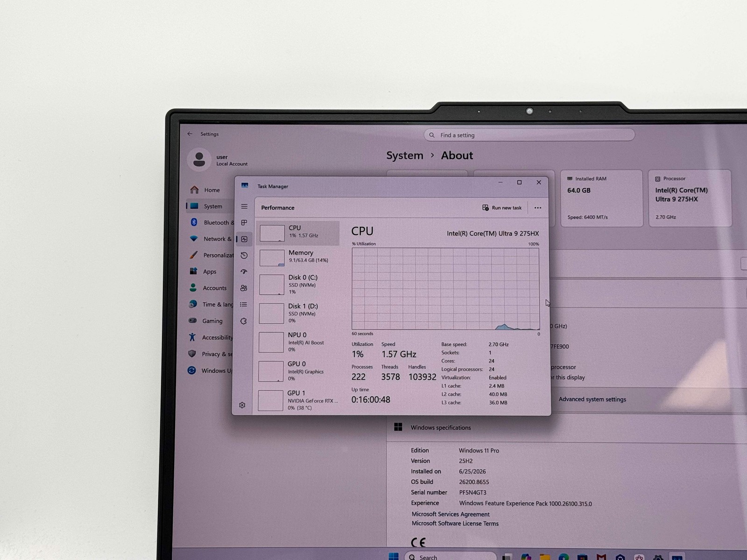Click the handles count 103932
747x560 pixels.
pos(423,377)
